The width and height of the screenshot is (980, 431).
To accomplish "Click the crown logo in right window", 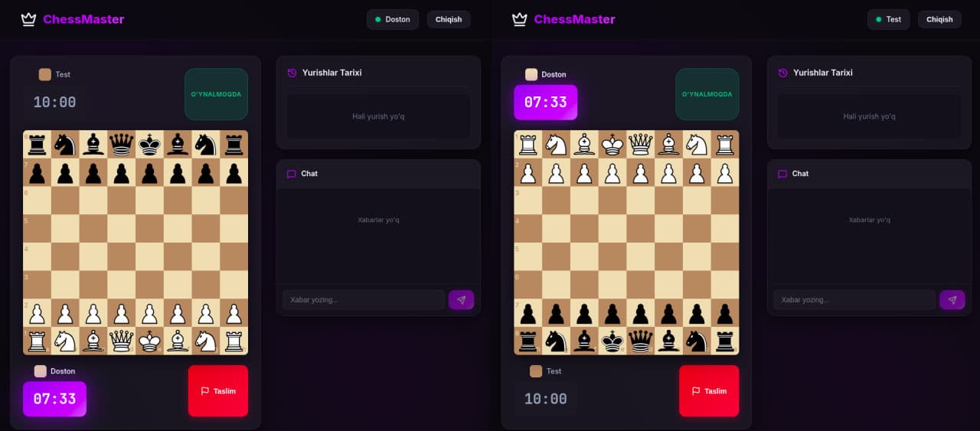I will click(x=519, y=19).
